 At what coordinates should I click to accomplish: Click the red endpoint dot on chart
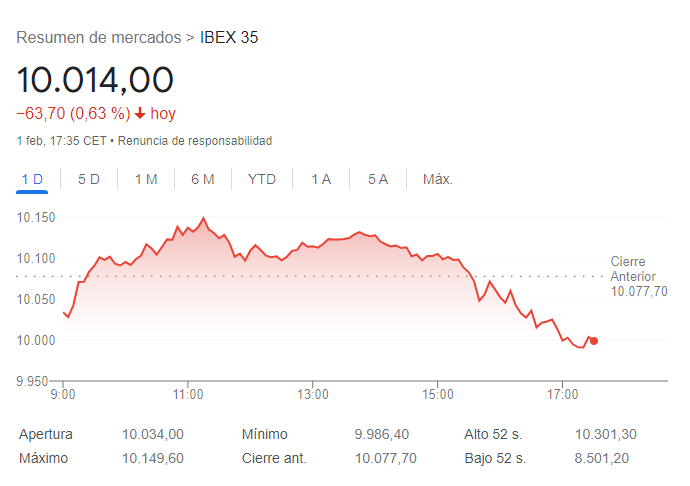point(594,341)
